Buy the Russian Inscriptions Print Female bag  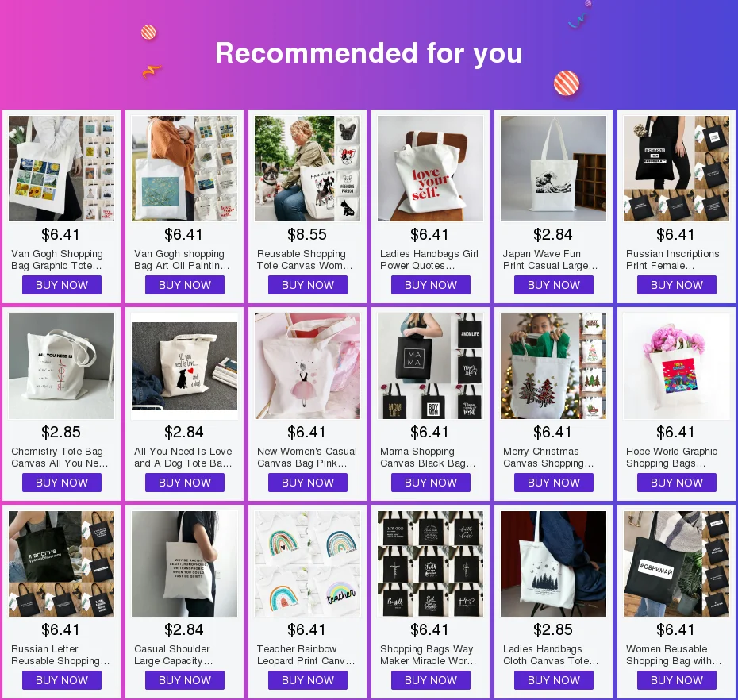point(677,285)
